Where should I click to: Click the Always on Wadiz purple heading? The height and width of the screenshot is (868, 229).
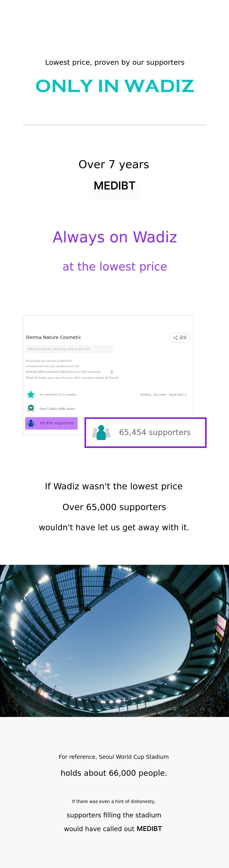(115, 237)
